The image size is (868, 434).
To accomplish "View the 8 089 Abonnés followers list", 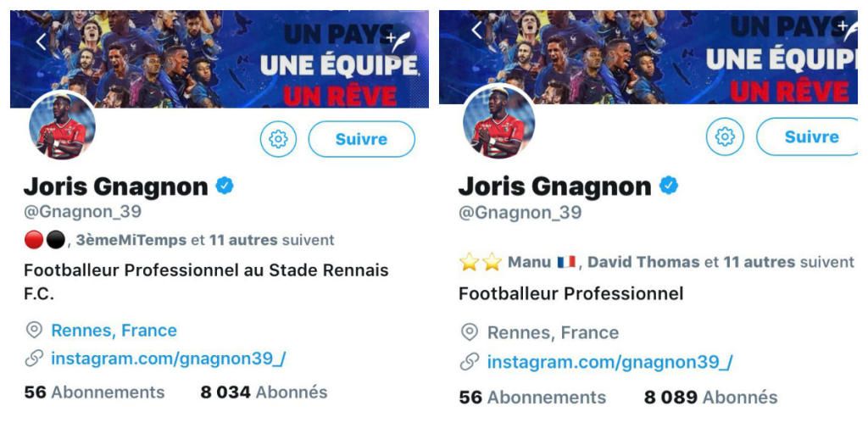I will pyautogui.click(x=710, y=398).
